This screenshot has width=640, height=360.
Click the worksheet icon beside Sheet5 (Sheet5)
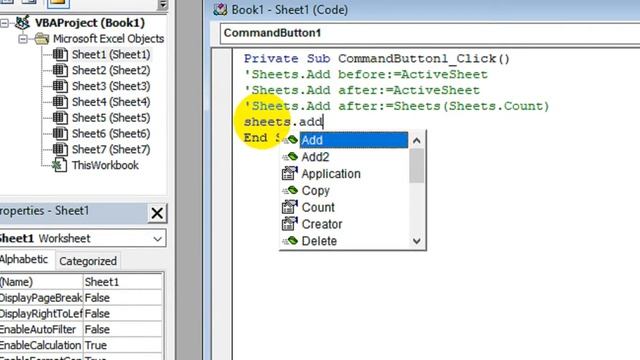(60, 118)
